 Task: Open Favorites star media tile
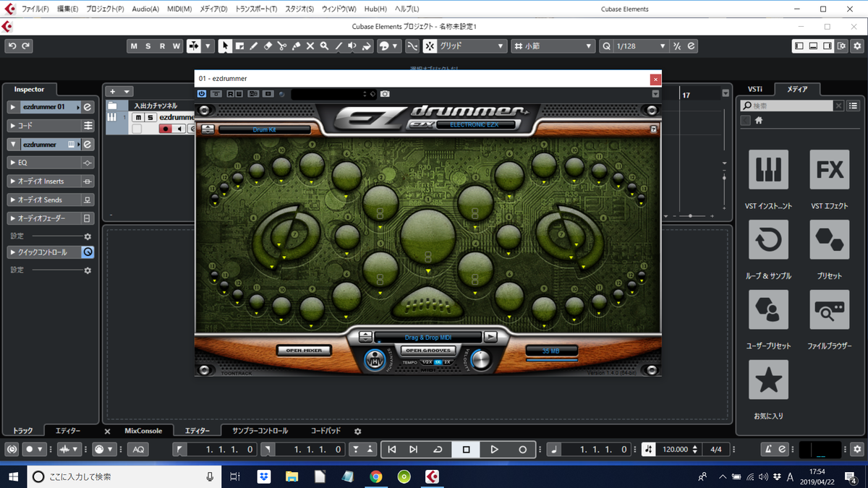point(768,380)
